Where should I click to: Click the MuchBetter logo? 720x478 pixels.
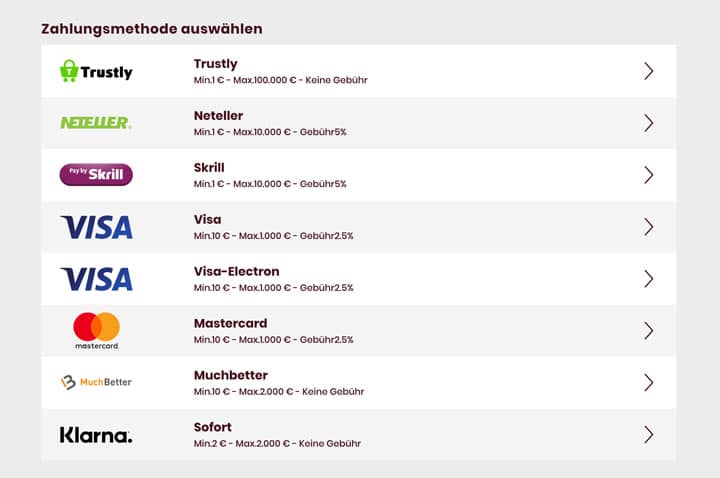click(96, 382)
